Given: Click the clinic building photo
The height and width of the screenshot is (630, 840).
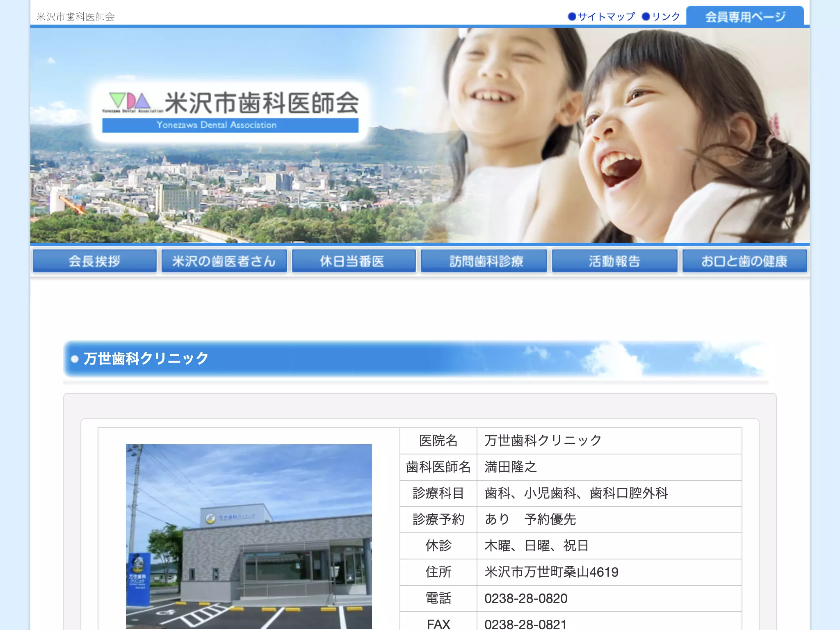Looking at the screenshot, I should tap(249, 536).
